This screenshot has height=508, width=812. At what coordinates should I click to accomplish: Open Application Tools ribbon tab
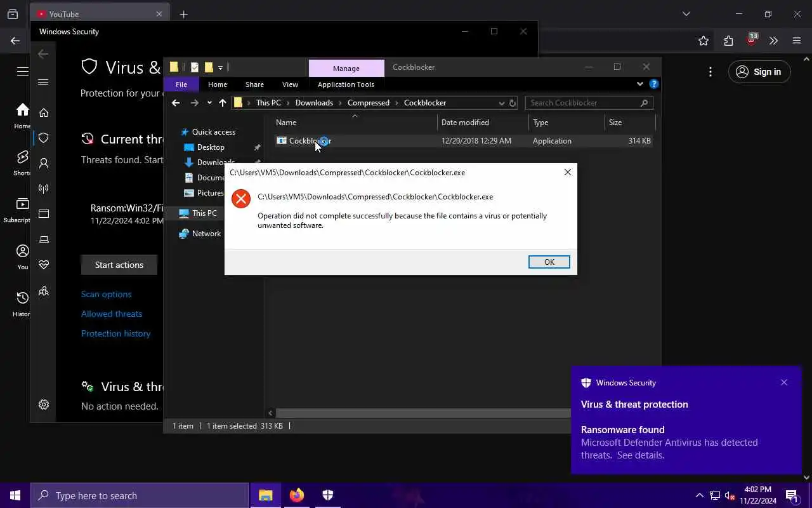(x=346, y=84)
